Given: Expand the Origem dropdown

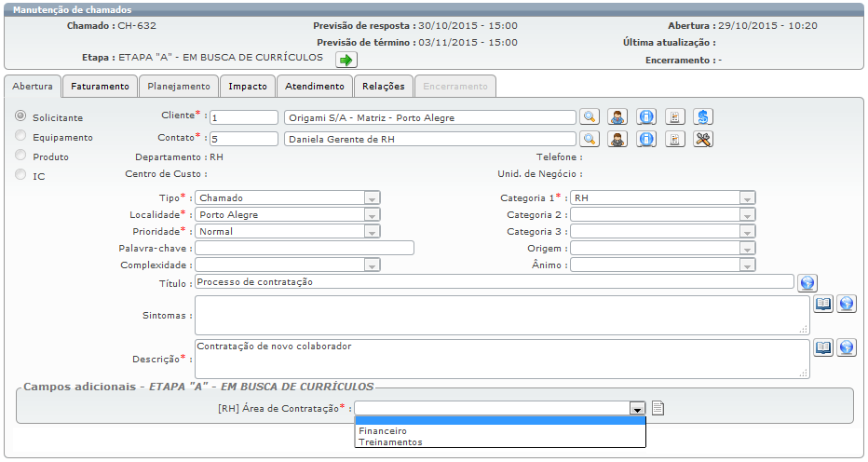Looking at the screenshot, I should [747, 248].
